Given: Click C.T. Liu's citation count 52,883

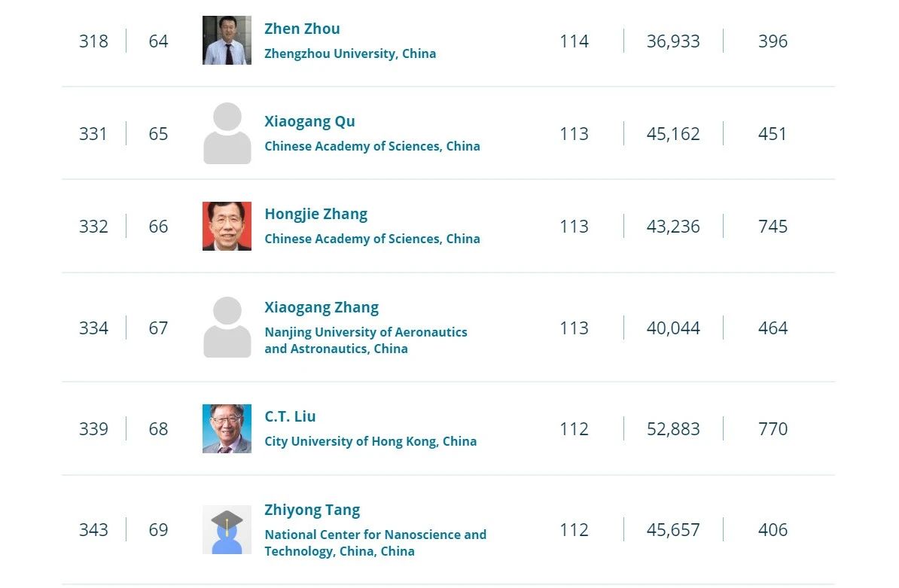Looking at the screenshot, I should pos(673,428).
